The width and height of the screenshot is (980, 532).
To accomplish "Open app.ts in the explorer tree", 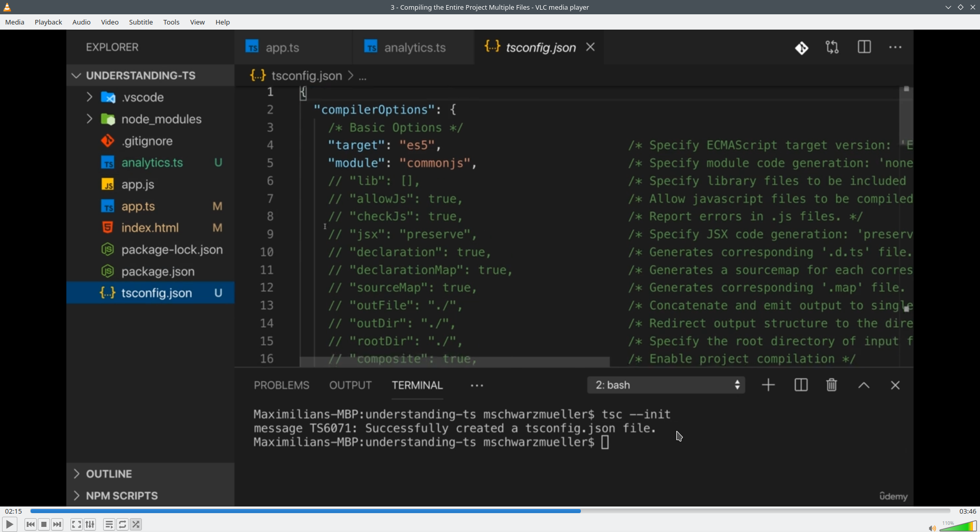I will 151,206.
